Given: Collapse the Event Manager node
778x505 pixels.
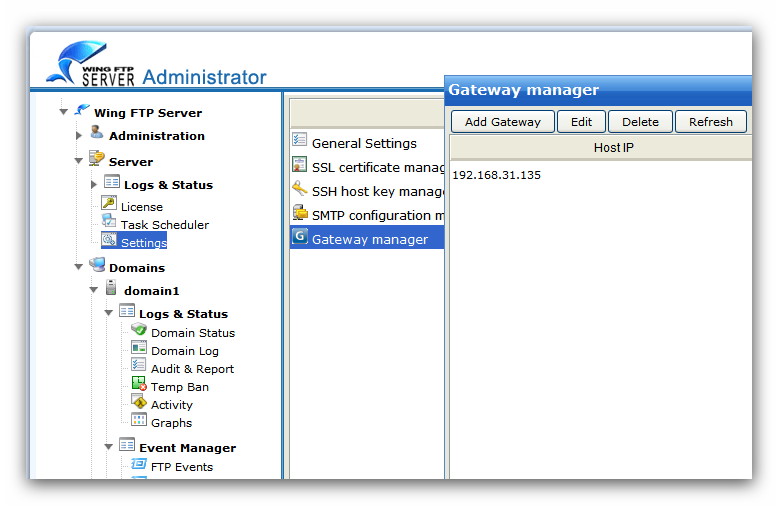Looking at the screenshot, I should coord(109,447).
